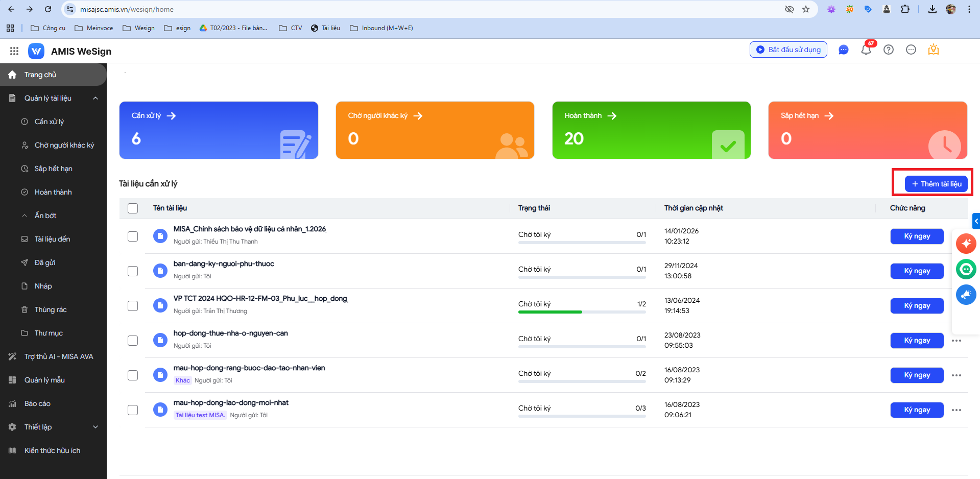The height and width of the screenshot is (479, 980).
Task: Tick the select-all checkbox in table header
Action: pyautogui.click(x=133, y=208)
